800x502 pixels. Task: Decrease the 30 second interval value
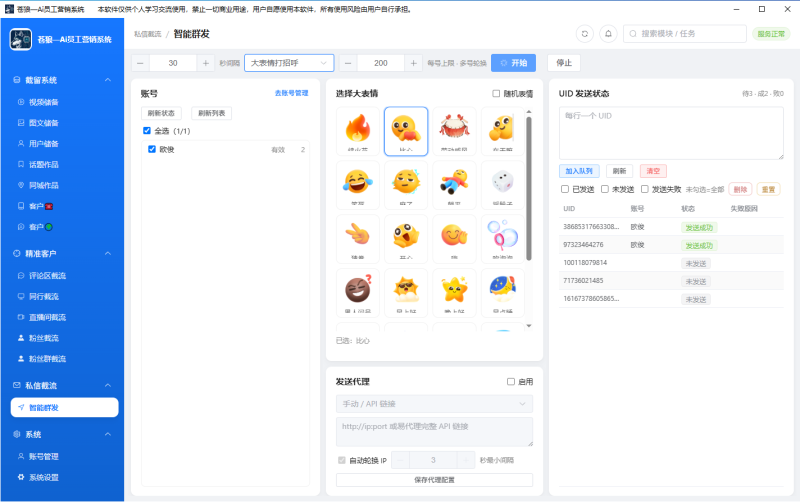click(140, 63)
